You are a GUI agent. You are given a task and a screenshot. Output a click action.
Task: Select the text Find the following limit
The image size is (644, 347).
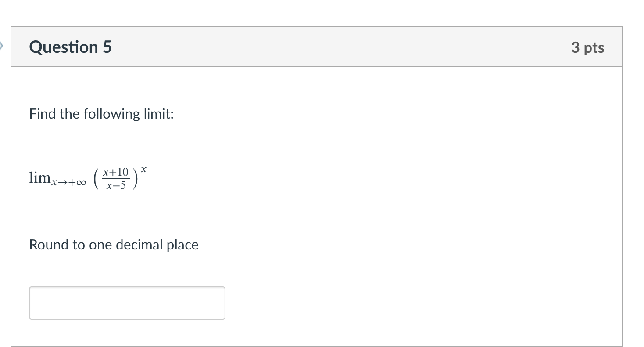click(x=101, y=114)
